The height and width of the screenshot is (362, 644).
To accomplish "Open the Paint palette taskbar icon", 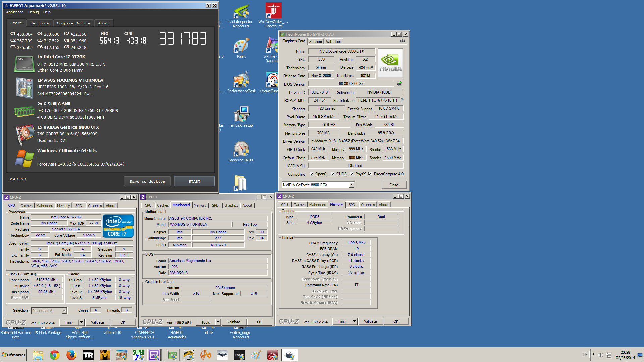I will click(256, 355).
